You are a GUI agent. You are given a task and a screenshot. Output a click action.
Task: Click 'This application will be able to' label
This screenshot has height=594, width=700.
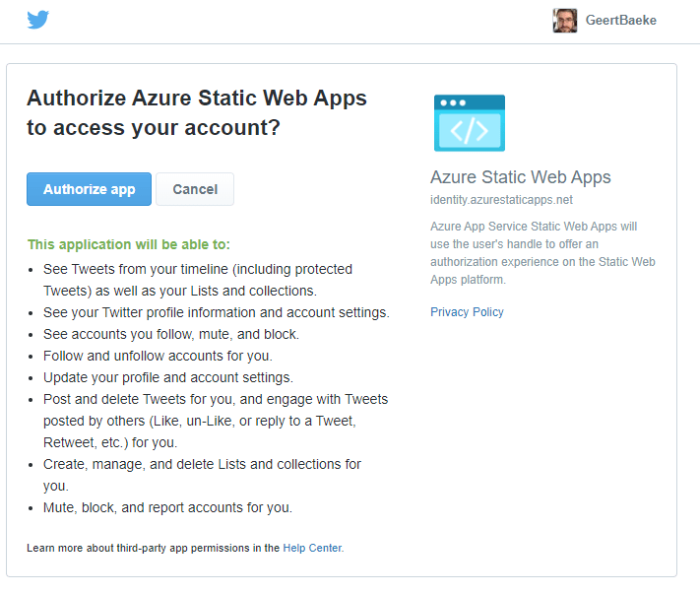(x=129, y=244)
